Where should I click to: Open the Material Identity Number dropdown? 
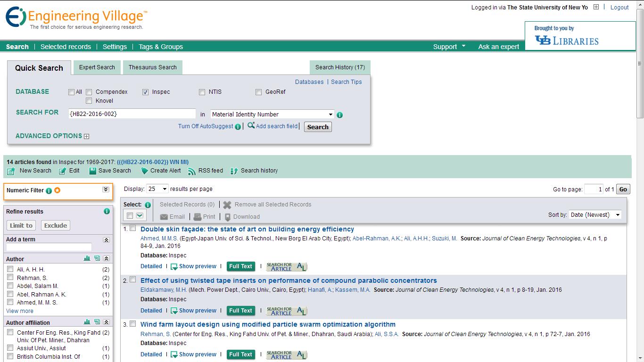[272, 114]
